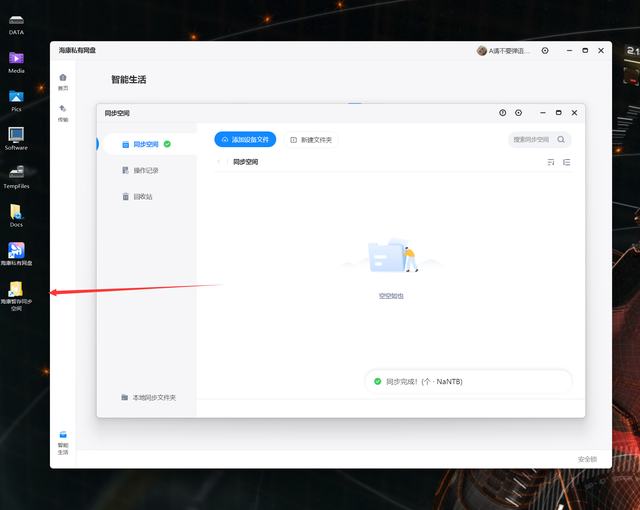Select 同步空间 in the sync sidebar
The image size is (640, 510).
click(x=149, y=144)
